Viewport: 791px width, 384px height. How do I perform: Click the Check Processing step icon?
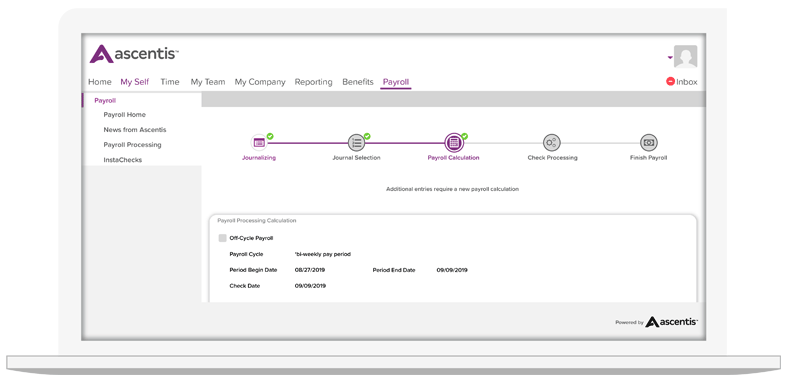552,143
